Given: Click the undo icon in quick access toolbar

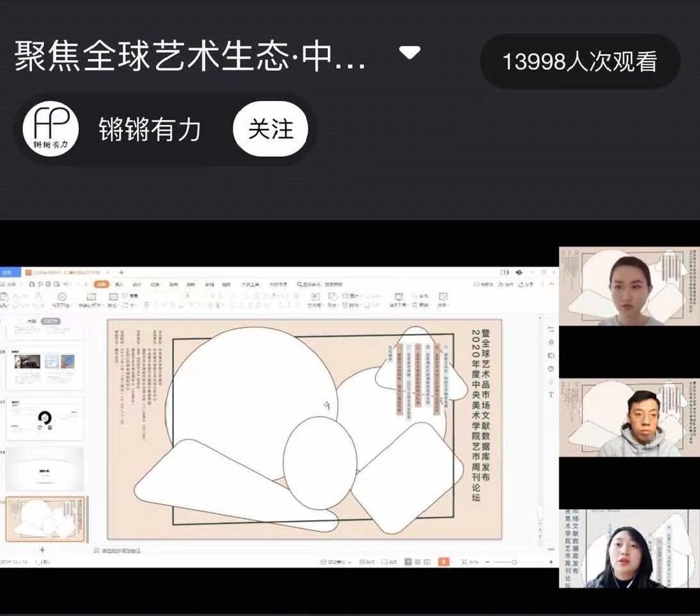Looking at the screenshot, I should (67, 285).
